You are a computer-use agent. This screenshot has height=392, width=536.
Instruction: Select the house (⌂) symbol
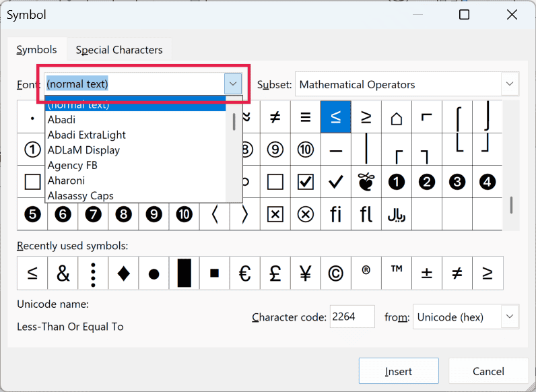pos(397,117)
